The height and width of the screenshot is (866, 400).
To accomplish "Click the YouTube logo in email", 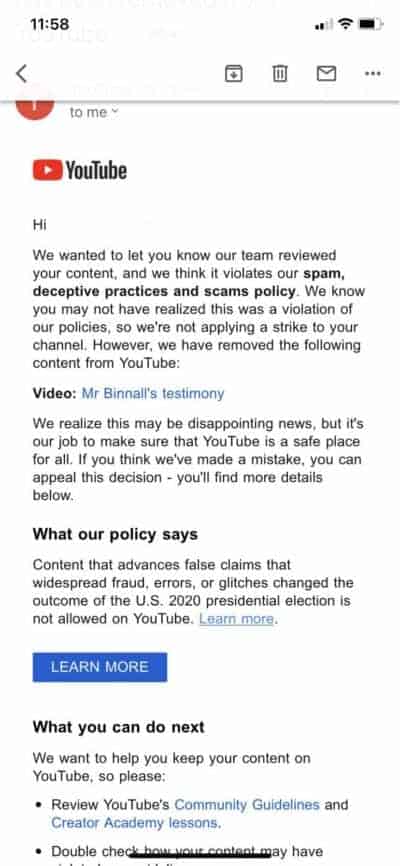I will [80, 170].
